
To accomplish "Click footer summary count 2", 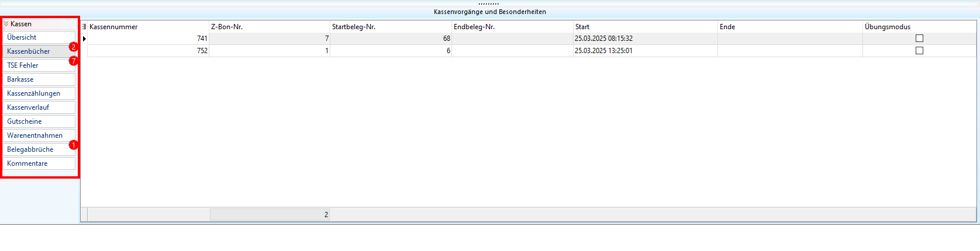I will pyautogui.click(x=270, y=215).
